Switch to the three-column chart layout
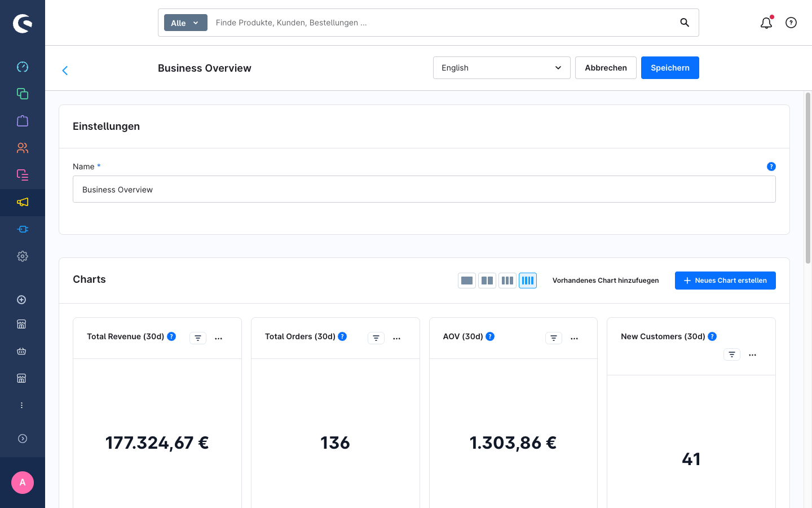The width and height of the screenshot is (812, 508). tap(507, 281)
